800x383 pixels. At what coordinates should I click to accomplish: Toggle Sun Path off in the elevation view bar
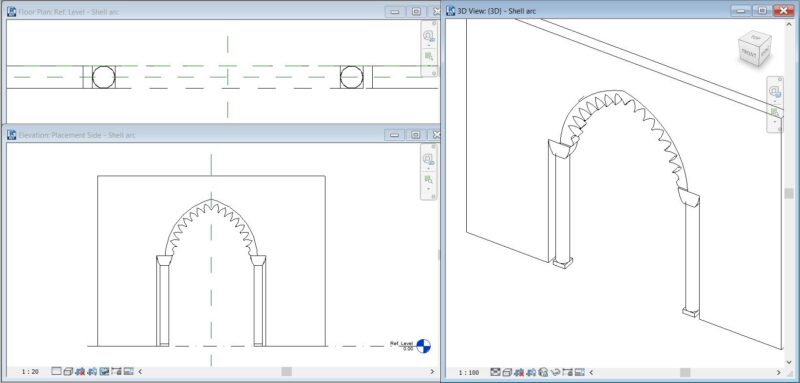(80, 372)
